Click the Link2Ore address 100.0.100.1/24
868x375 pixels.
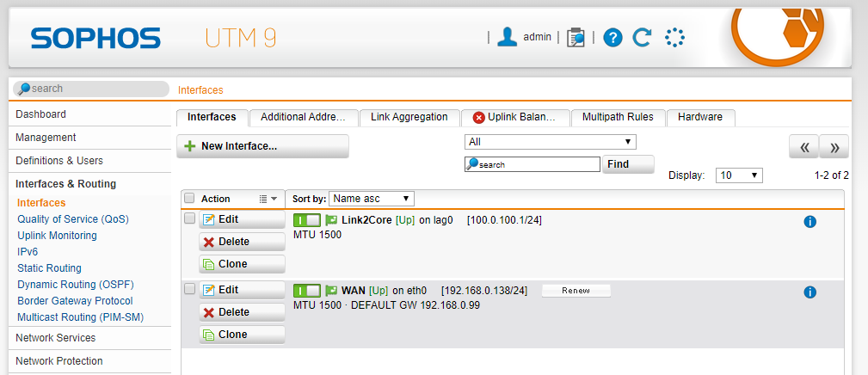504,220
